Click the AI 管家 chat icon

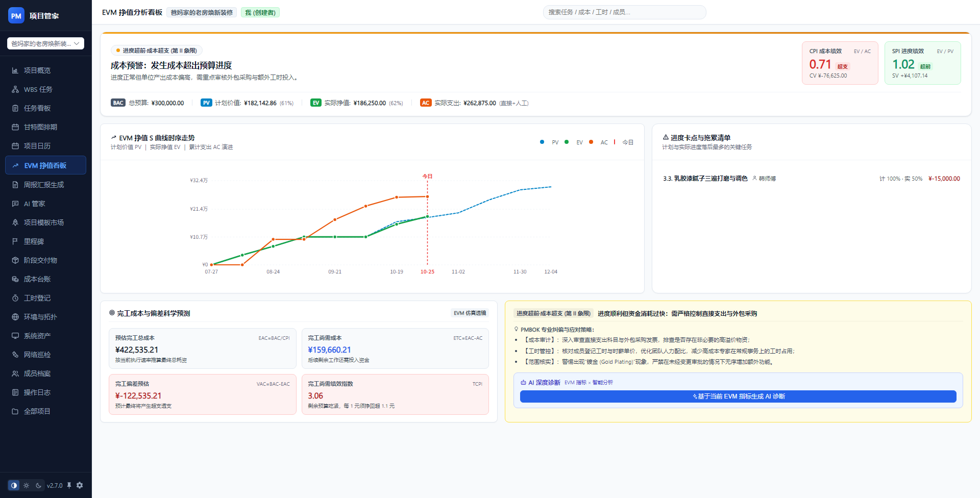[15, 204]
